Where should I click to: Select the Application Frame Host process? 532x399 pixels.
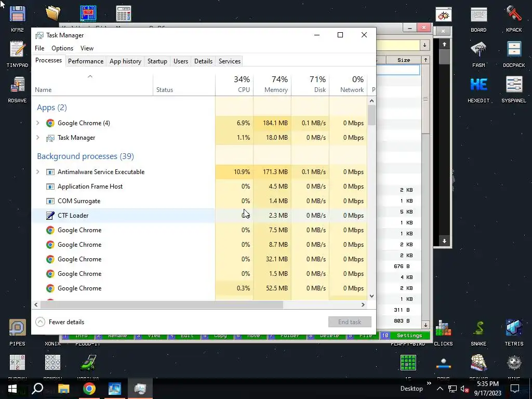[199, 187]
